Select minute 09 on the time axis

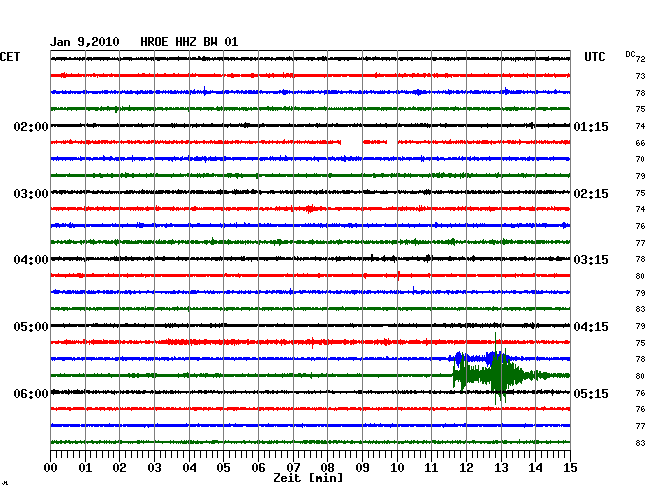tap(362, 468)
